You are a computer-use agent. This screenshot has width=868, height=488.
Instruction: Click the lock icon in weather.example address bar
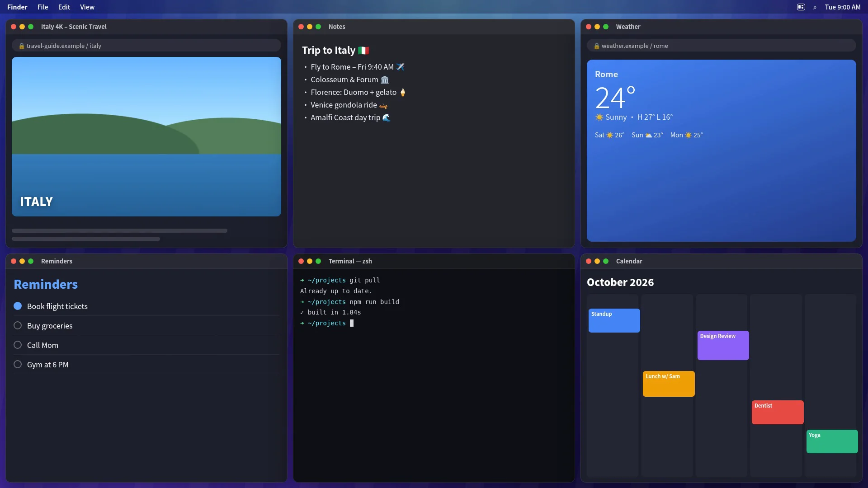[x=596, y=46]
